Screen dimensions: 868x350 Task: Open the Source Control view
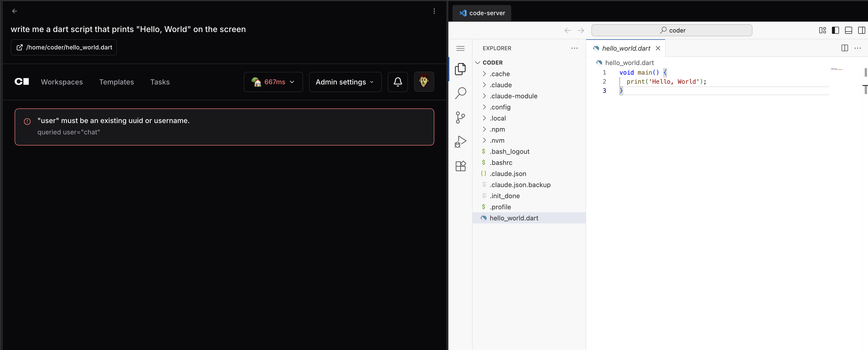(x=460, y=118)
